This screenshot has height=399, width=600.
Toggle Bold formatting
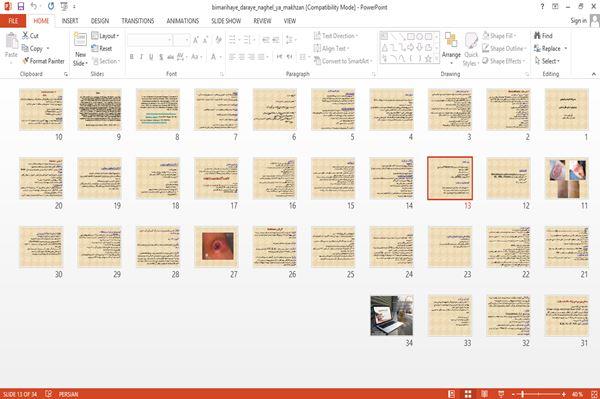pos(132,57)
